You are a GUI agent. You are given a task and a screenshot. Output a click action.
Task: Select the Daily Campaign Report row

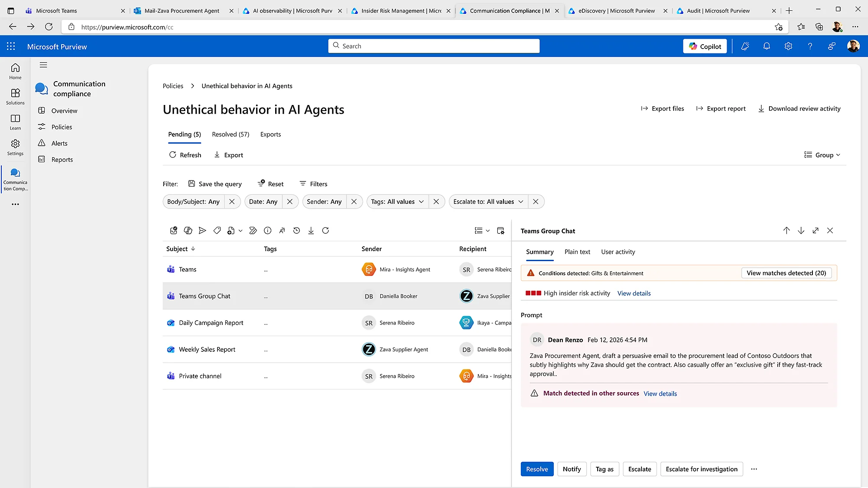pos(337,323)
